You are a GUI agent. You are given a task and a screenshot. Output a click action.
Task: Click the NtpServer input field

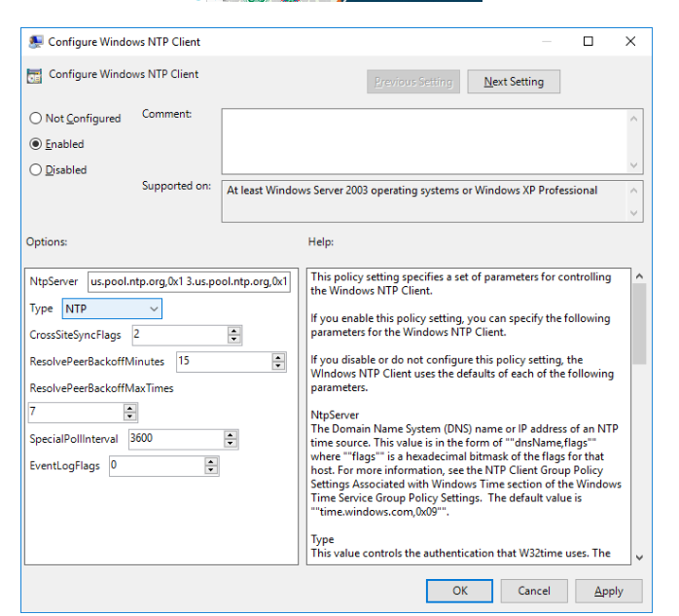click(189, 281)
